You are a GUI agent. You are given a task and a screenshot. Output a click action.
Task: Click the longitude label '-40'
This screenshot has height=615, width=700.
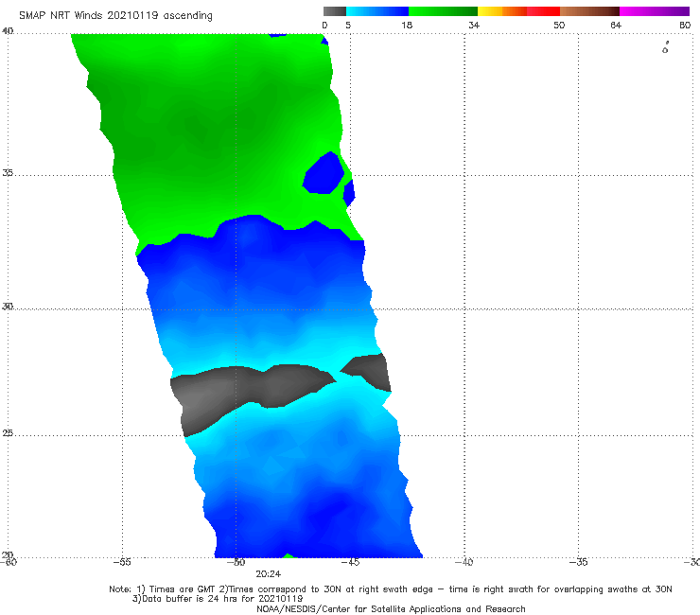pyautogui.click(x=464, y=562)
